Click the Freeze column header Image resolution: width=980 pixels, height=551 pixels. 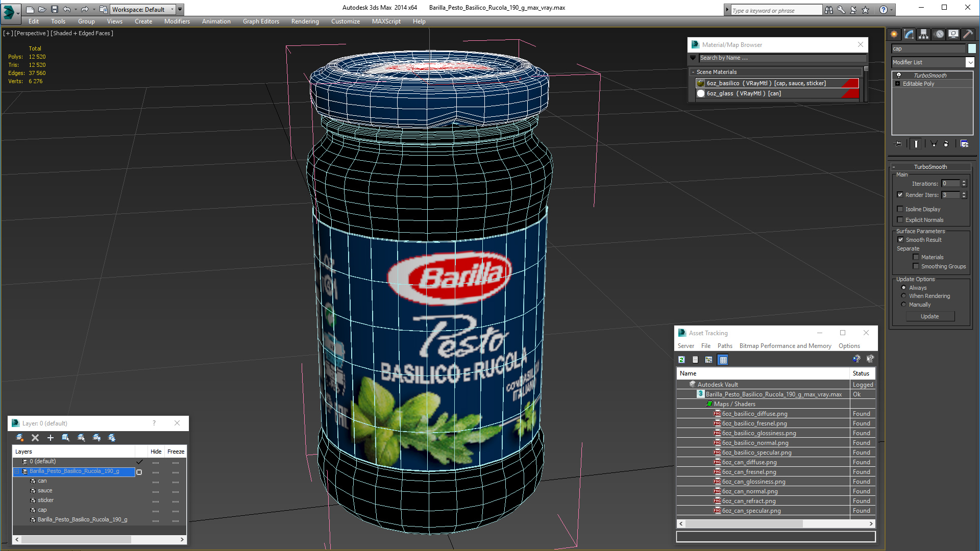[176, 452]
